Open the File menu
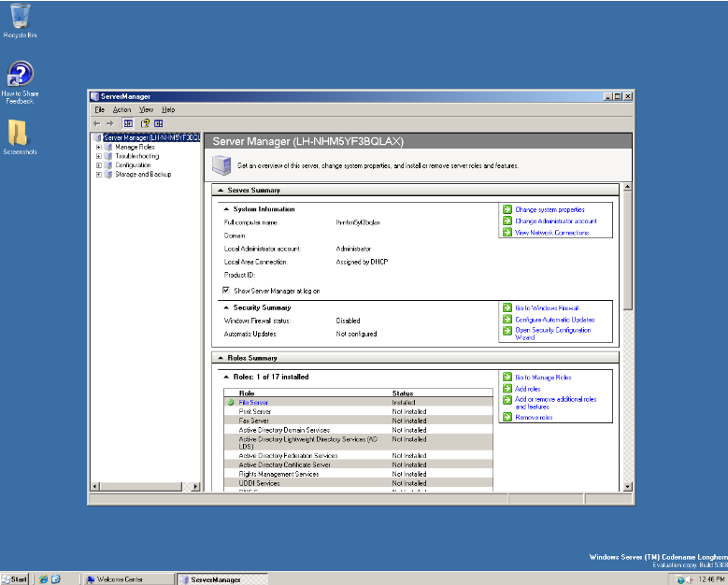 99,110
